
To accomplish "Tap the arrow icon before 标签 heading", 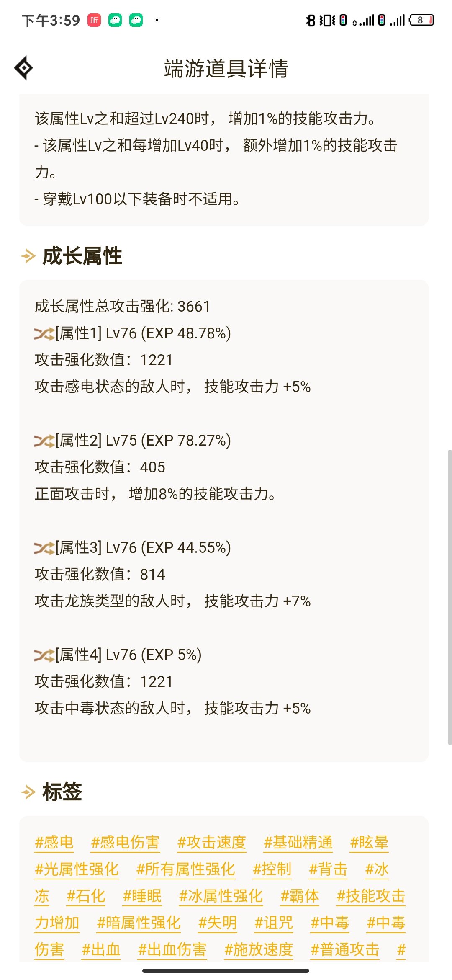I will (28, 792).
